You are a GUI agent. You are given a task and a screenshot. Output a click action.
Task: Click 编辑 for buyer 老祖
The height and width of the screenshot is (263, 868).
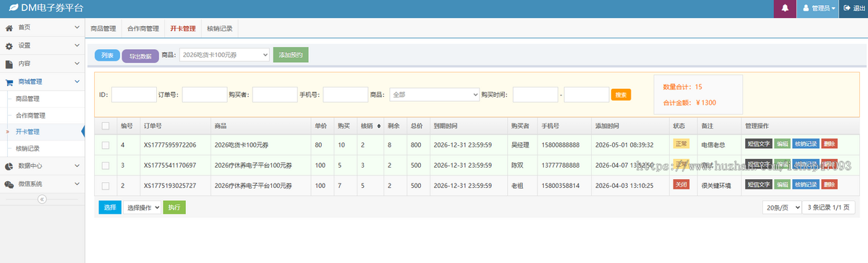click(783, 184)
